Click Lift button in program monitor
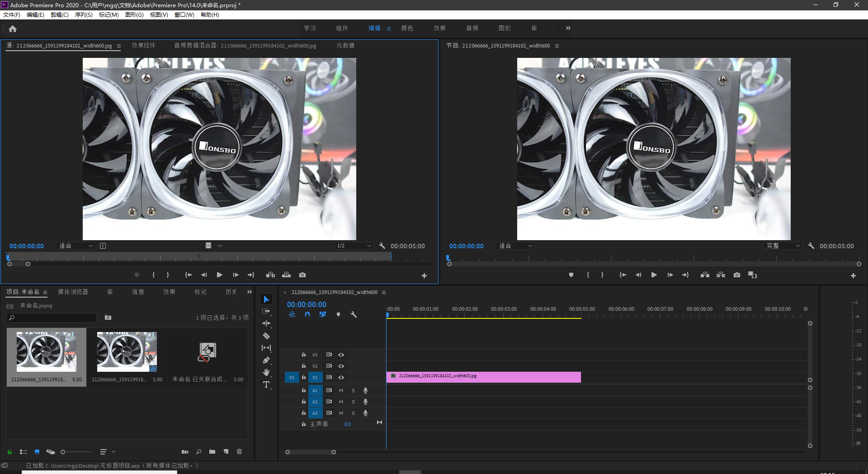 [705, 275]
